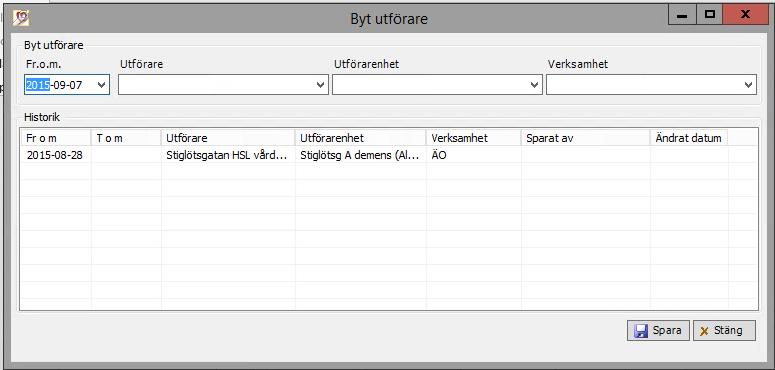Sort by the Fr o m column header
The image size is (775, 370).
pyautogui.click(x=55, y=138)
